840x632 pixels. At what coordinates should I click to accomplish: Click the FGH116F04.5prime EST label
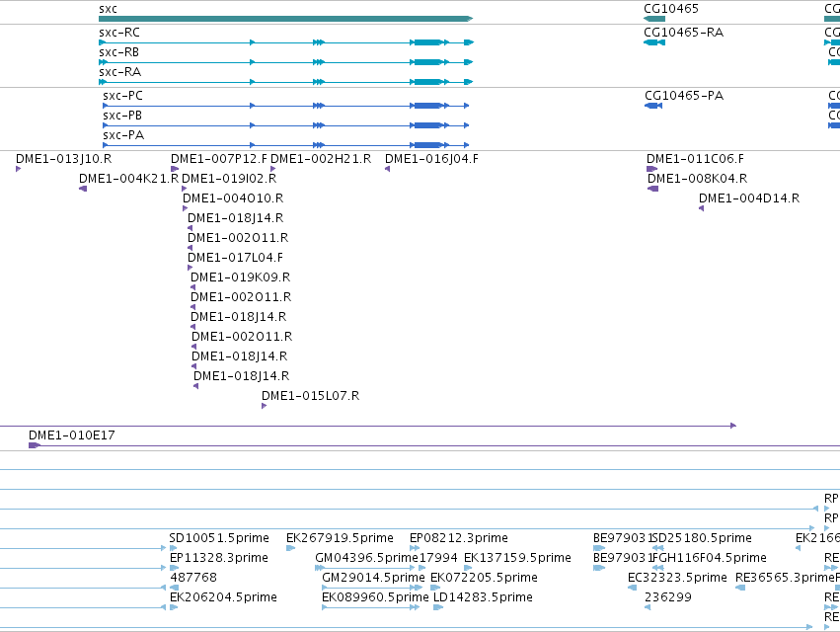tap(710, 558)
